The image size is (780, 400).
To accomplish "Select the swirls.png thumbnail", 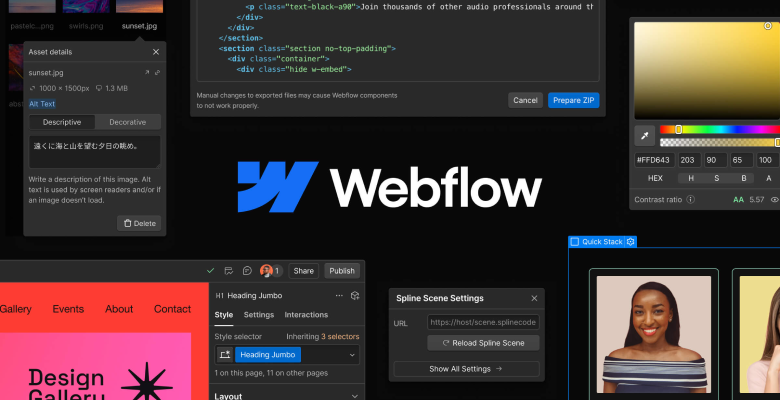I will click(x=86, y=6).
